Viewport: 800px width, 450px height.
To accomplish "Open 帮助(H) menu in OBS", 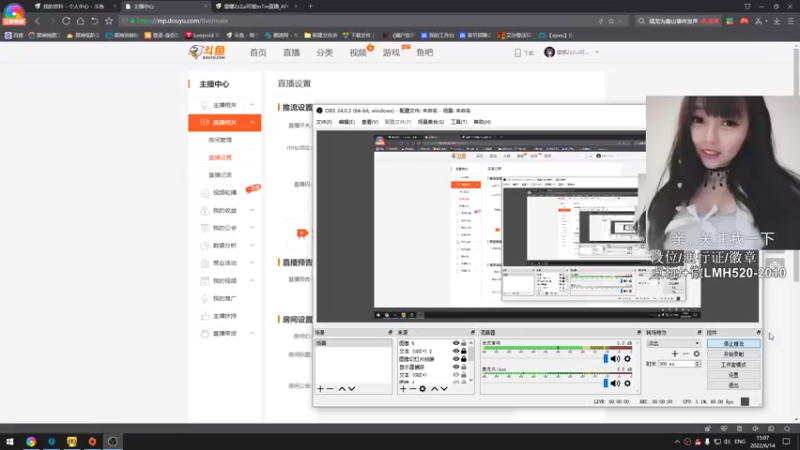I will tap(482, 122).
